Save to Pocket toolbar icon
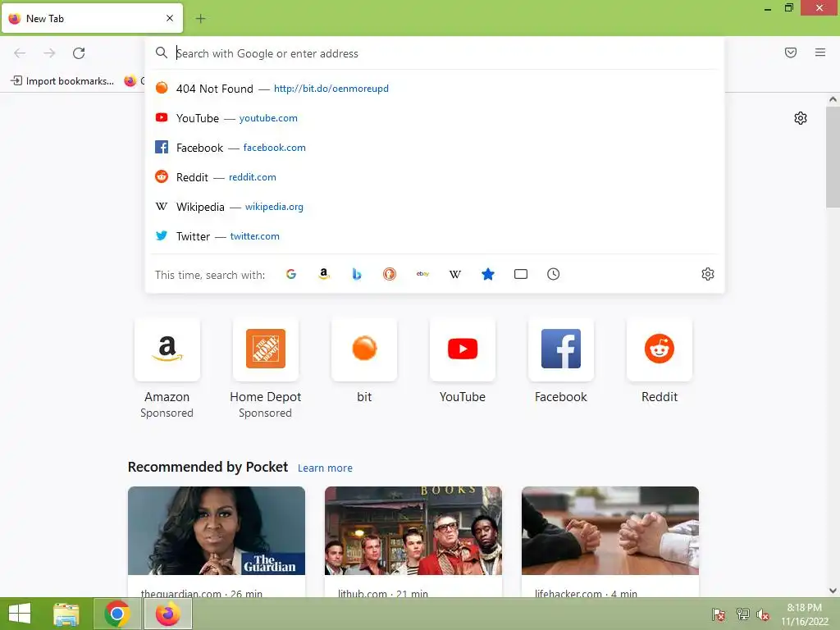The height and width of the screenshot is (630, 840). click(791, 52)
